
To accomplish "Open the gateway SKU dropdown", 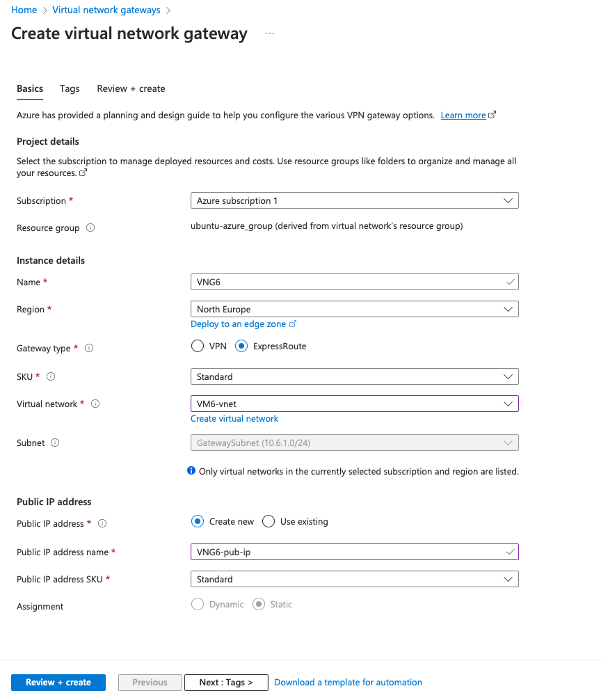I will (x=354, y=376).
